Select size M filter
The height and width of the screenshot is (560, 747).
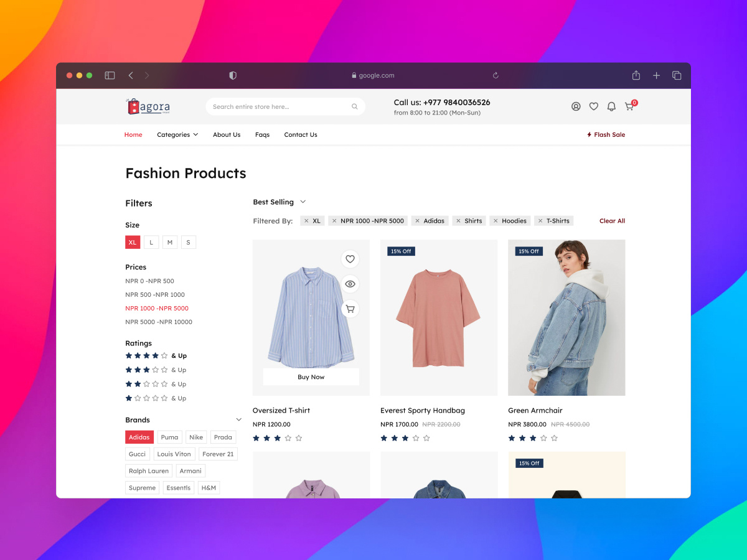click(x=170, y=242)
